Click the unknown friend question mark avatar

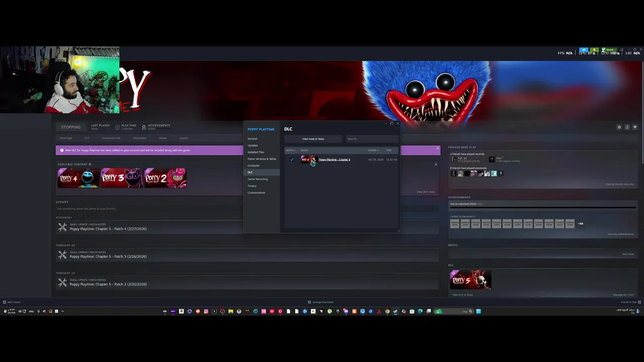(500, 173)
